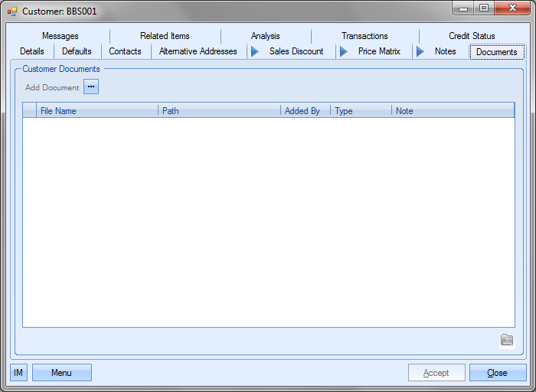Click the blue arrow before Price Matrix
Screen dimensions: 536x392
point(344,52)
